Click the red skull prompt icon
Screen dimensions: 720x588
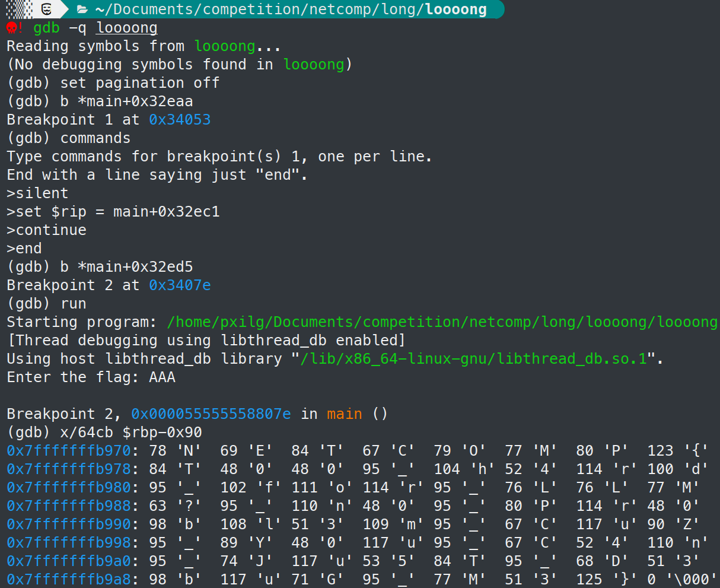11,28
